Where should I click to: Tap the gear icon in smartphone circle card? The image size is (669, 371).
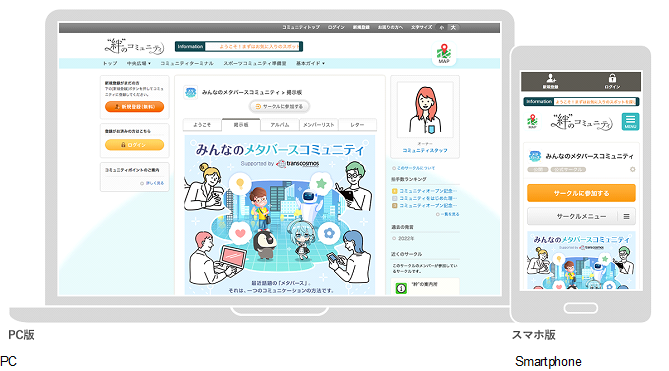click(632, 169)
